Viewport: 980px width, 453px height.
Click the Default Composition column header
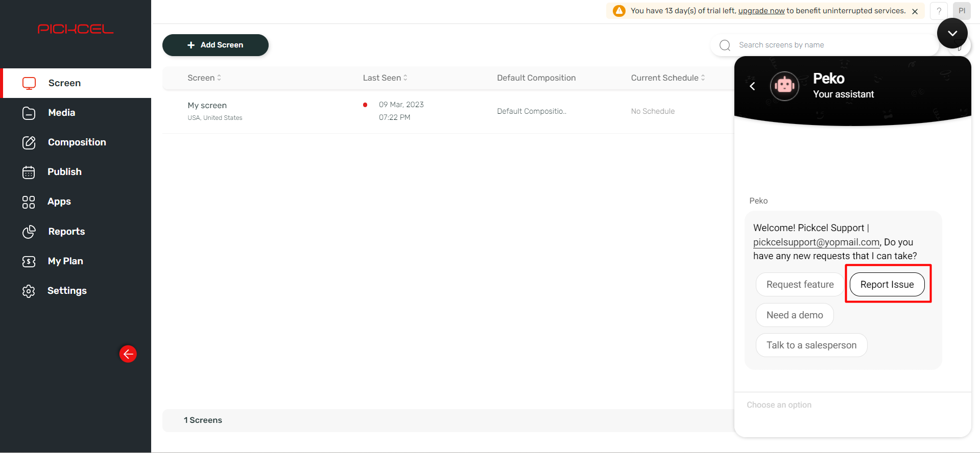point(536,78)
